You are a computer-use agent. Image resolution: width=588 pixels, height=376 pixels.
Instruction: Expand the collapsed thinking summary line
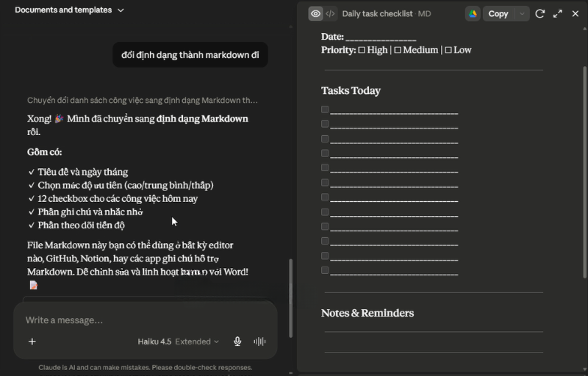click(142, 101)
